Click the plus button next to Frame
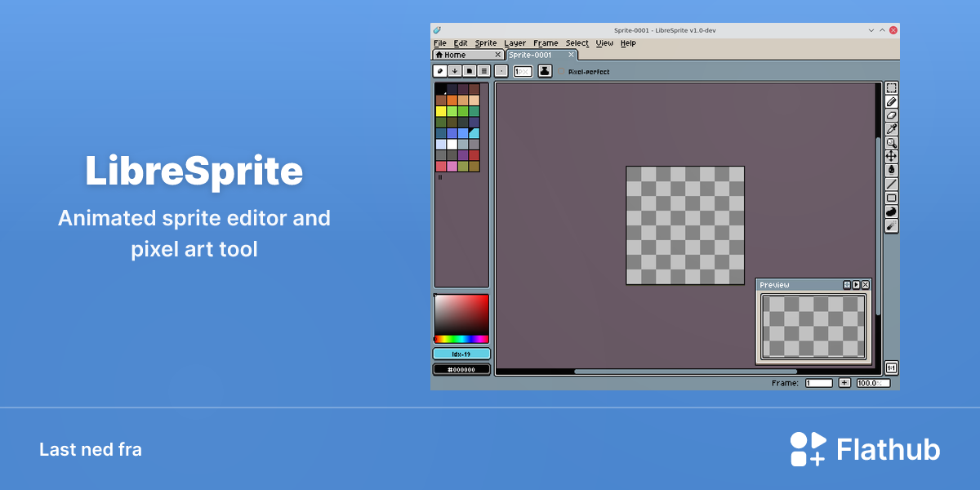Viewport: 980px width, 490px height. point(844,382)
